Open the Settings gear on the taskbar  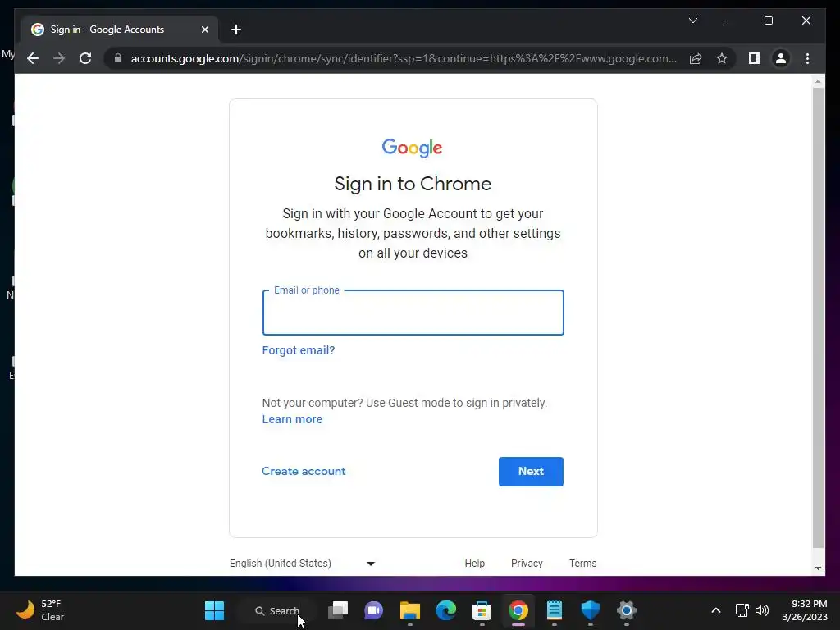pyautogui.click(x=626, y=610)
